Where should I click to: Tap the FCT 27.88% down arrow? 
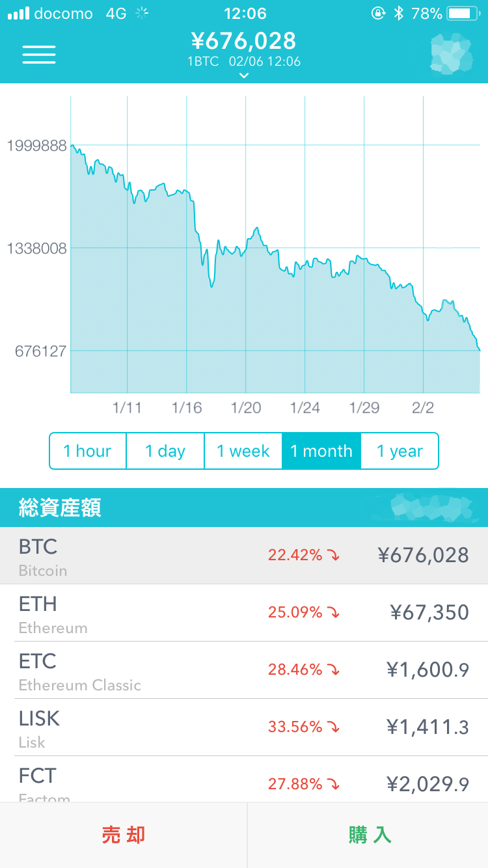333,785
